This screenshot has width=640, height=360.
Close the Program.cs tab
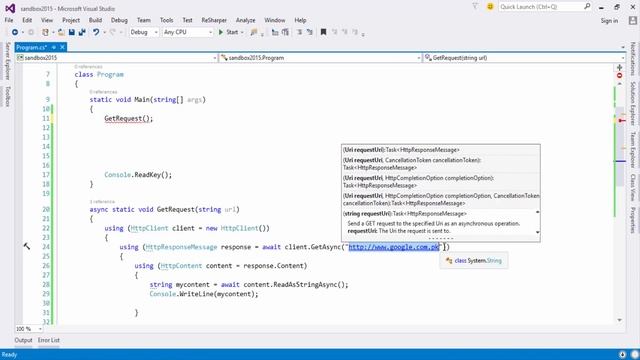[62, 47]
